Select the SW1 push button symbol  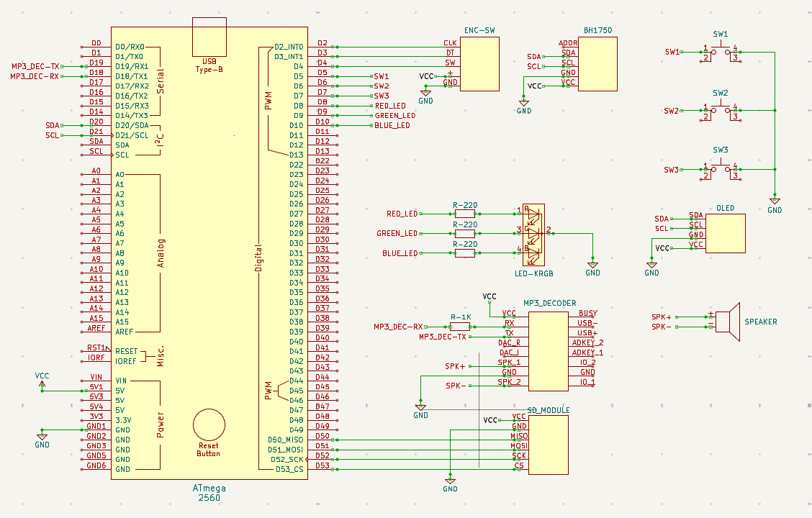[x=721, y=53]
